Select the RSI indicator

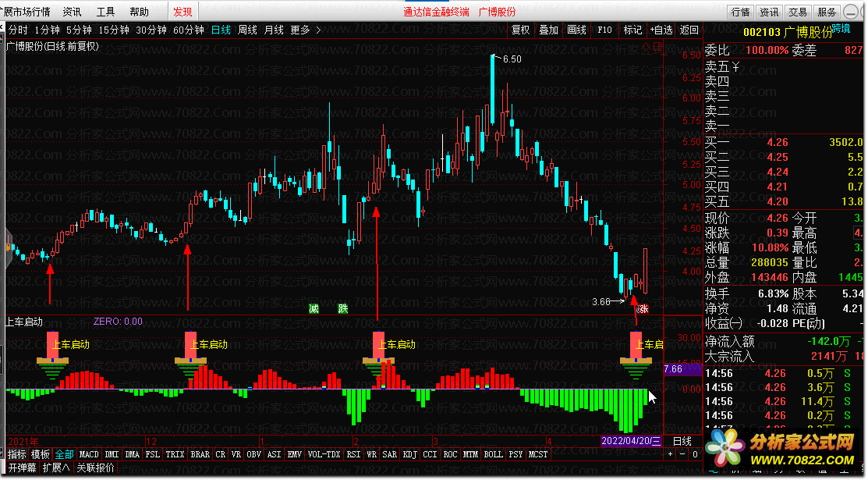pyautogui.click(x=353, y=454)
